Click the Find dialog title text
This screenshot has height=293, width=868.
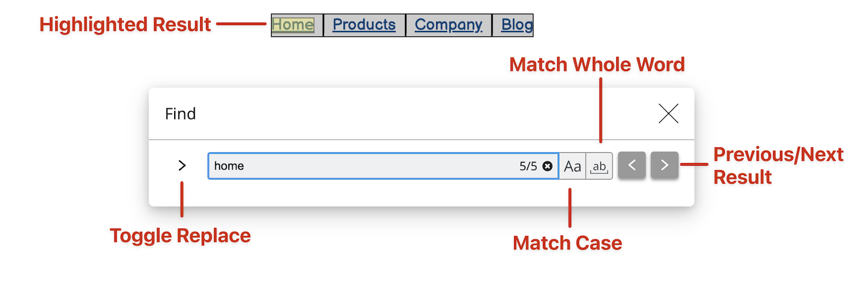pyautogui.click(x=180, y=114)
